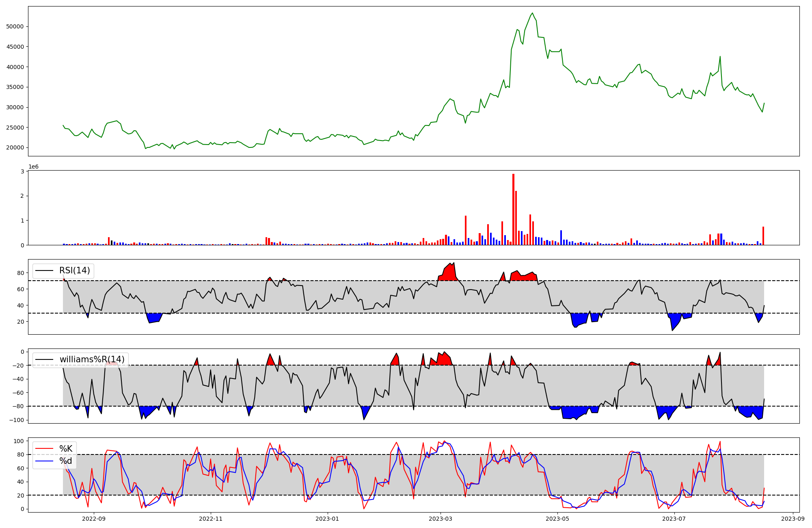Click the 2023-05 x-axis date label

(x=557, y=519)
